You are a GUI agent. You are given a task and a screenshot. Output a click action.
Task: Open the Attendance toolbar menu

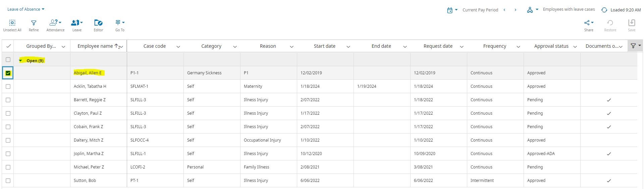55,23
